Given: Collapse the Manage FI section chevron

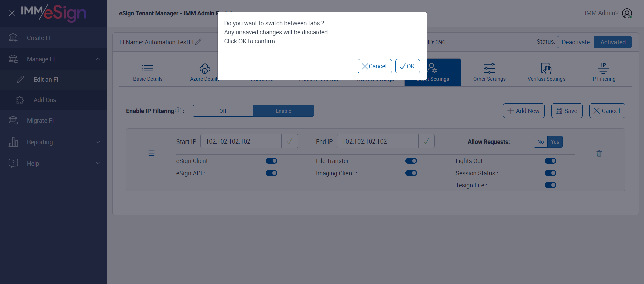Looking at the screenshot, I should (x=98, y=59).
